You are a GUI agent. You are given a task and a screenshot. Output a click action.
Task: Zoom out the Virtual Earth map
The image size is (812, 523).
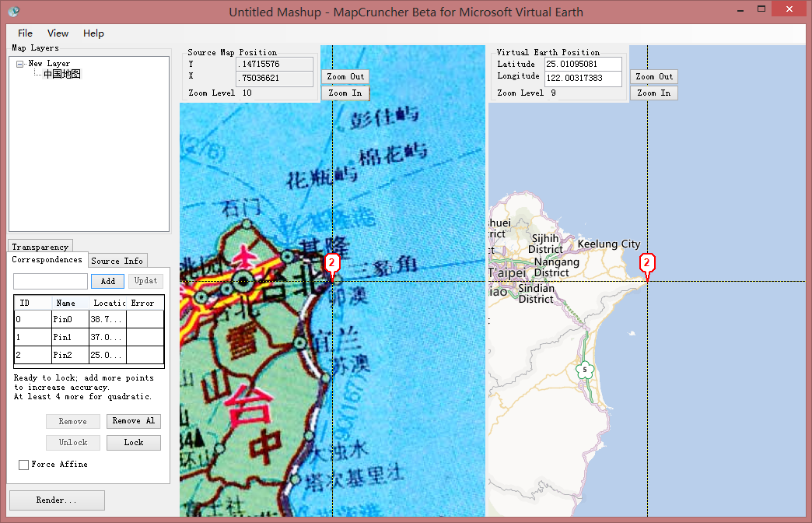654,77
